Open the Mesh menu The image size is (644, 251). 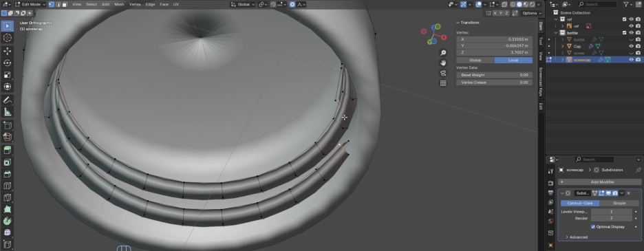click(x=119, y=4)
